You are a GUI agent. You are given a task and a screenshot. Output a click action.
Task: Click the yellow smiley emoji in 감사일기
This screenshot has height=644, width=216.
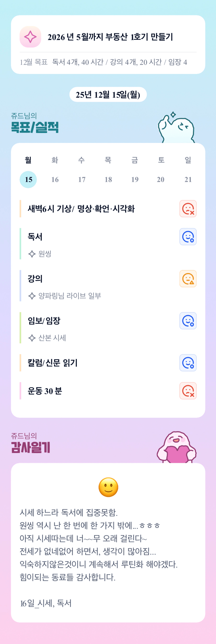[x=108, y=487]
